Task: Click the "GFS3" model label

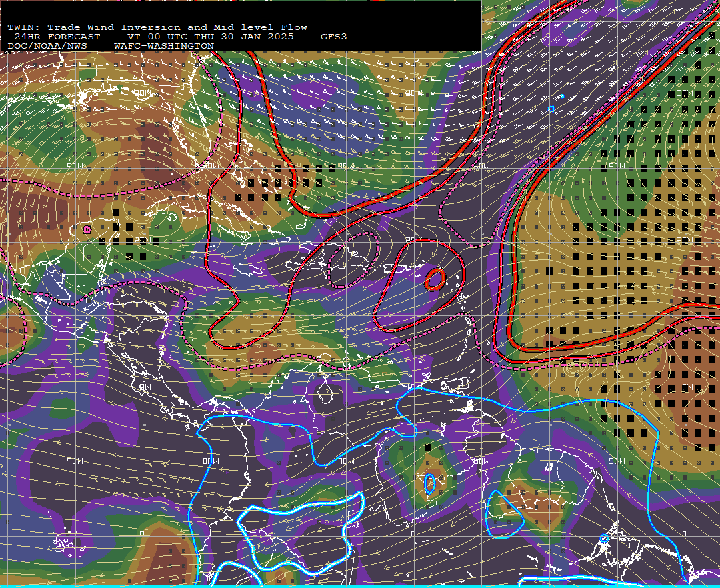Action: pyautogui.click(x=334, y=37)
